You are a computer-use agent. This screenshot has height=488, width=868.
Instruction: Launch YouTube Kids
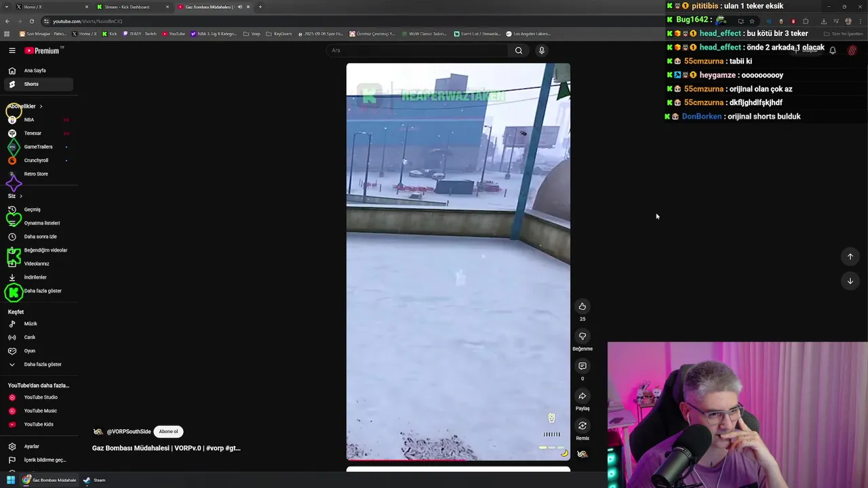[x=38, y=424]
